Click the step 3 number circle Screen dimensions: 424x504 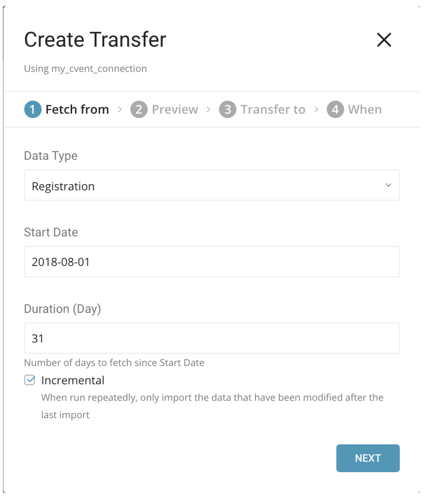coord(228,110)
